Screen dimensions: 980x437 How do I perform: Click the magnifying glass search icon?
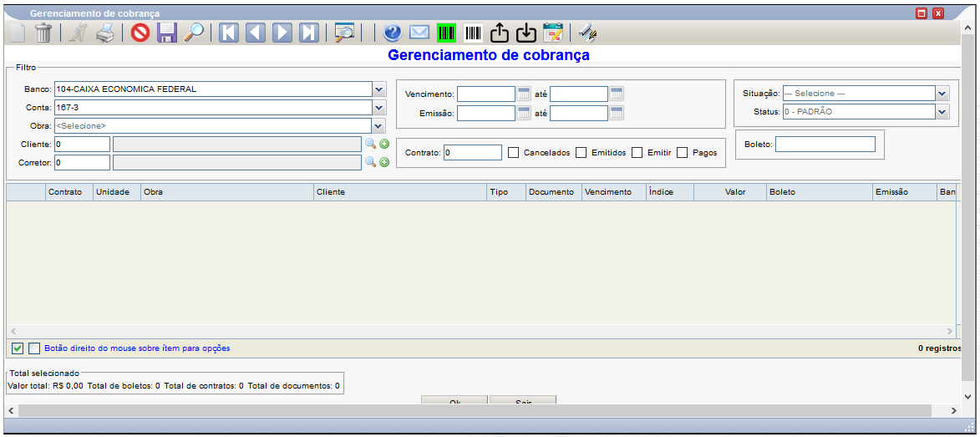click(193, 33)
